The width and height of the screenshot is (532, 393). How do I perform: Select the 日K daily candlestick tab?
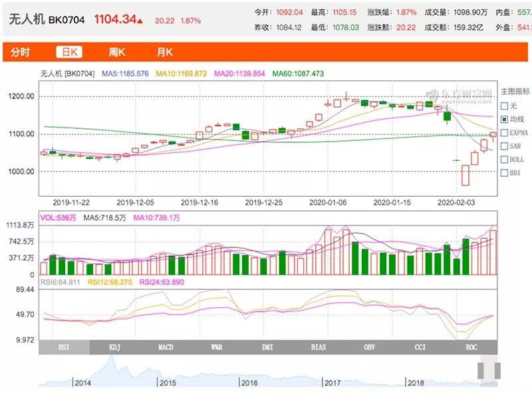pos(68,53)
